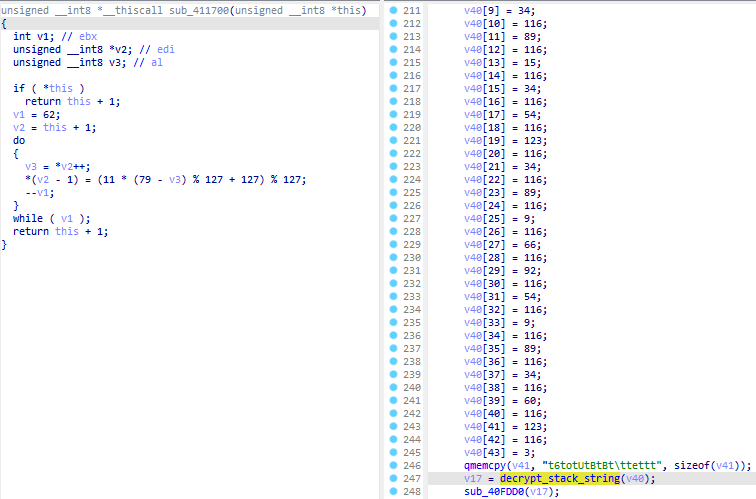756x499 pixels.
Task: Click the 'unsigned __int8 *v2; // edi' declaration
Action: click(94, 49)
